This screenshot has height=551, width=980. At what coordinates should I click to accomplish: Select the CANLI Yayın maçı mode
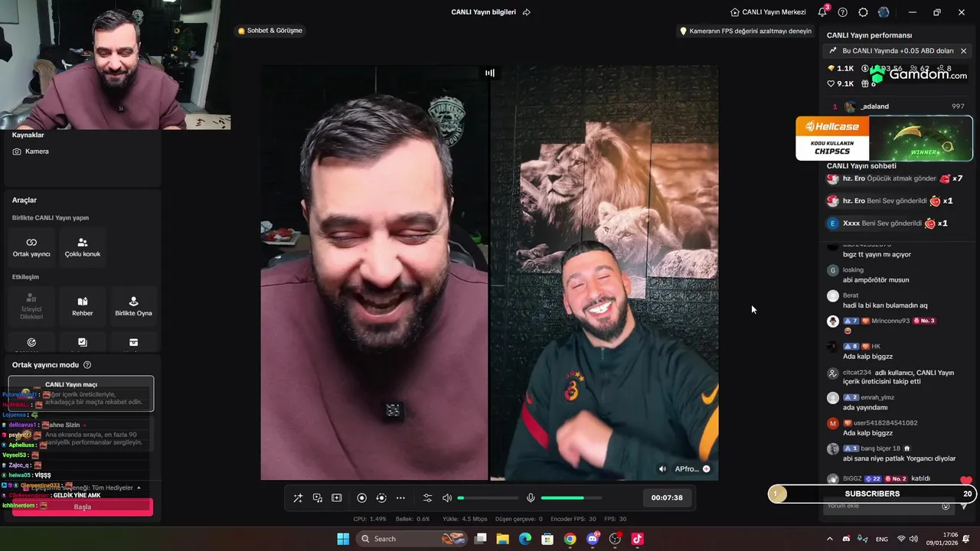81,393
